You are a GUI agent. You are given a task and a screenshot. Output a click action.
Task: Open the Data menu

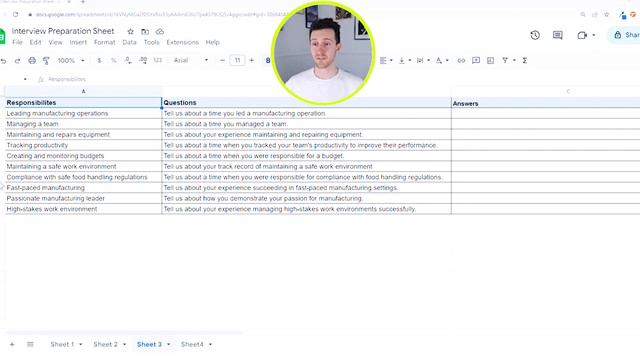pos(129,42)
